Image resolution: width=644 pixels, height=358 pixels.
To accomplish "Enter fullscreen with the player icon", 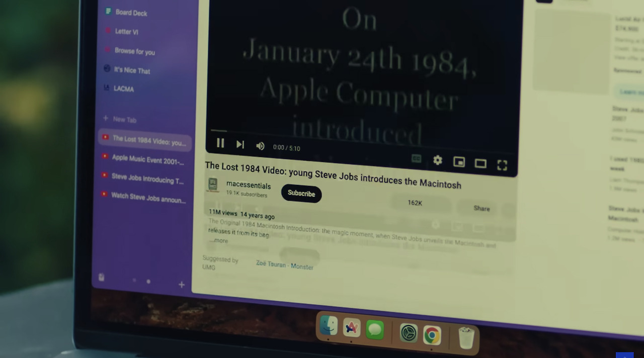I will pos(502,165).
